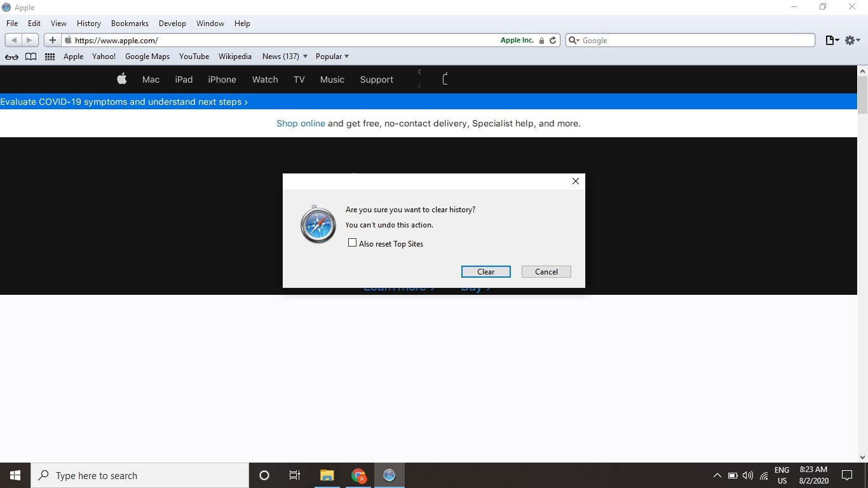868x488 pixels.
Task: Click the page vertical scrollbar thumb
Action: pyautogui.click(x=862, y=94)
